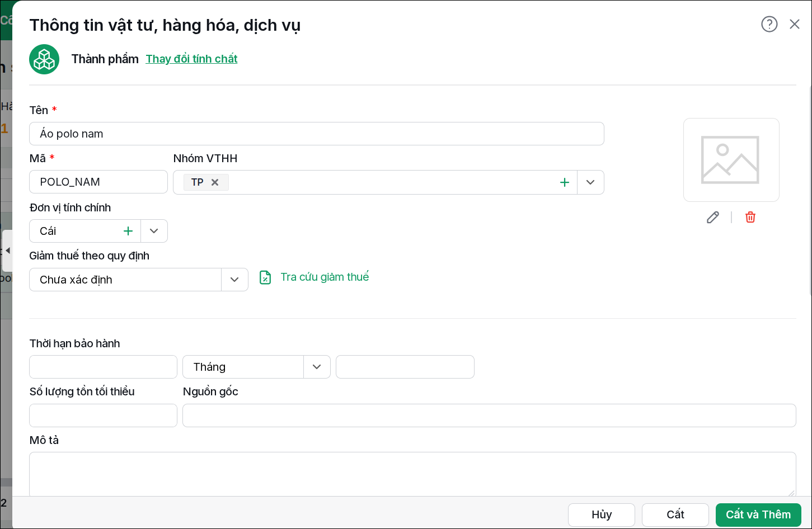Click the empty field right of Tháng
This screenshot has width=812, height=529.
[405, 367]
